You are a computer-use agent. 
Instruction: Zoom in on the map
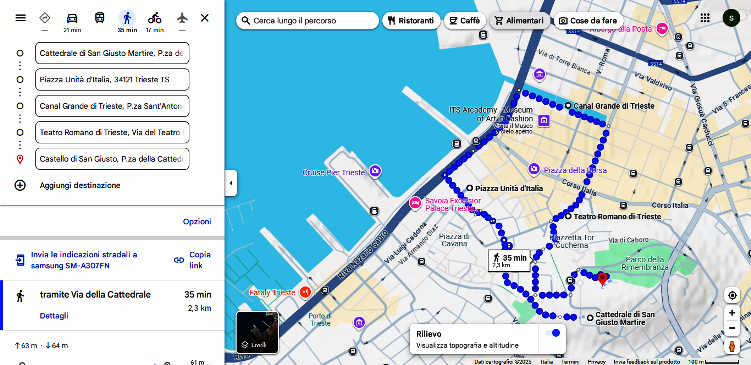coord(732,313)
